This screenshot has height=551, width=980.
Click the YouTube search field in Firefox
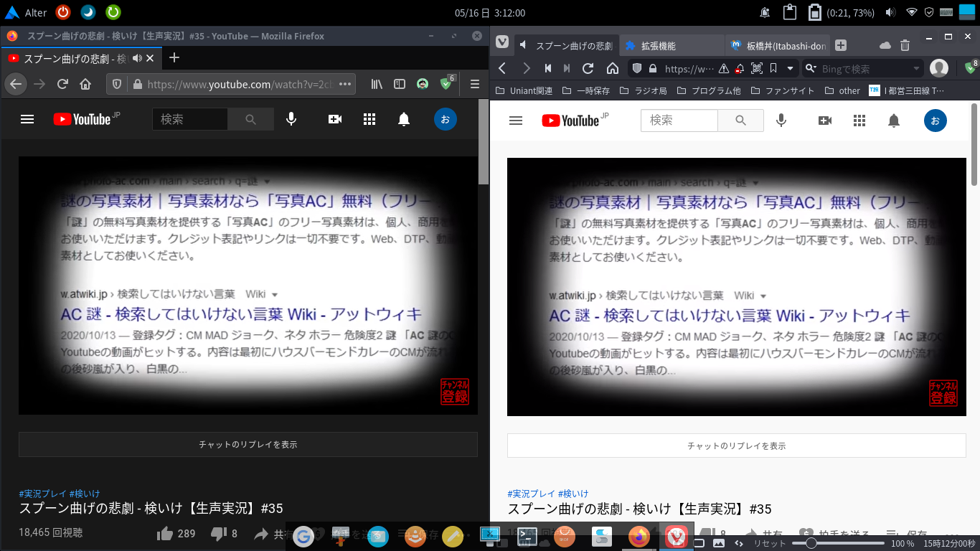[189, 119]
